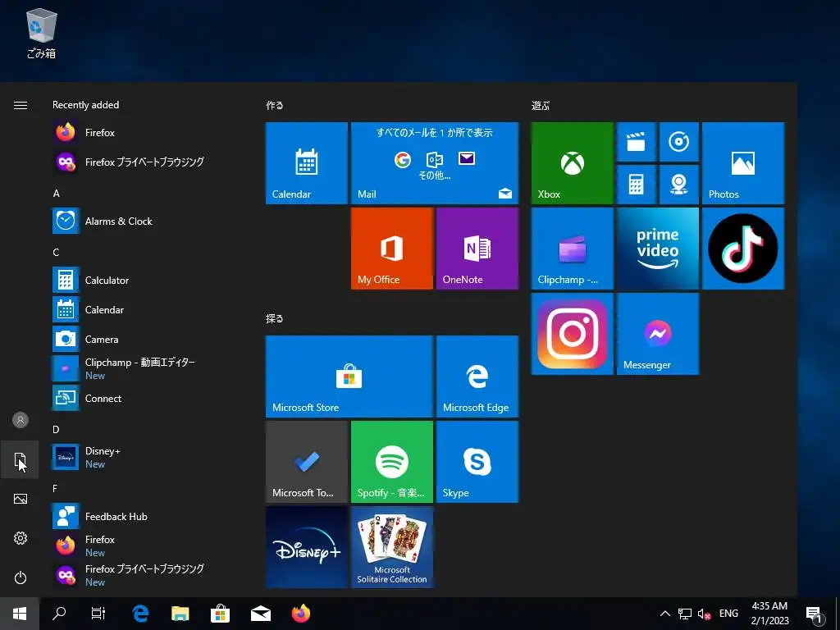The height and width of the screenshot is (630, 840).
Task: Open the Microsoft Store tile
Action: pos(349,377)
